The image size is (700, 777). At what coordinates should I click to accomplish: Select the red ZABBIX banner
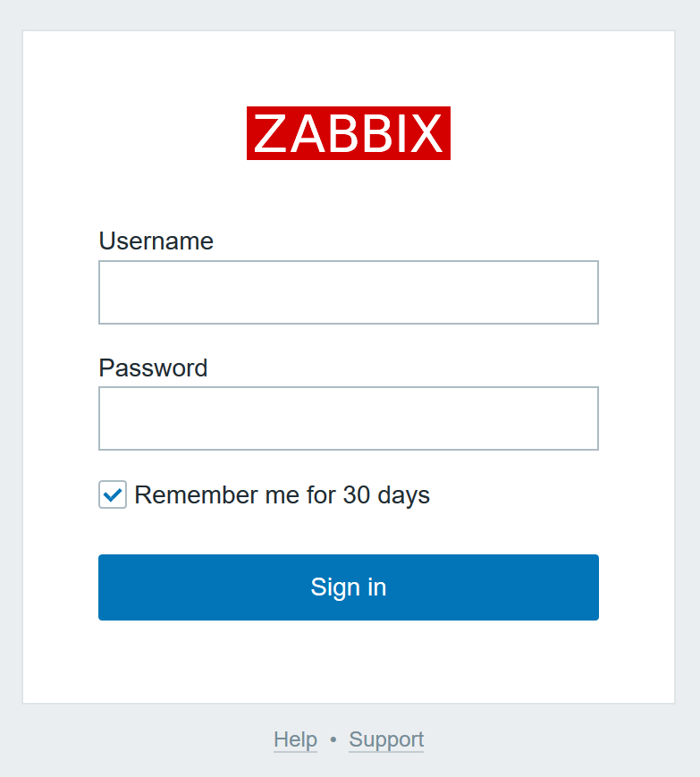[x=348, y=134]
